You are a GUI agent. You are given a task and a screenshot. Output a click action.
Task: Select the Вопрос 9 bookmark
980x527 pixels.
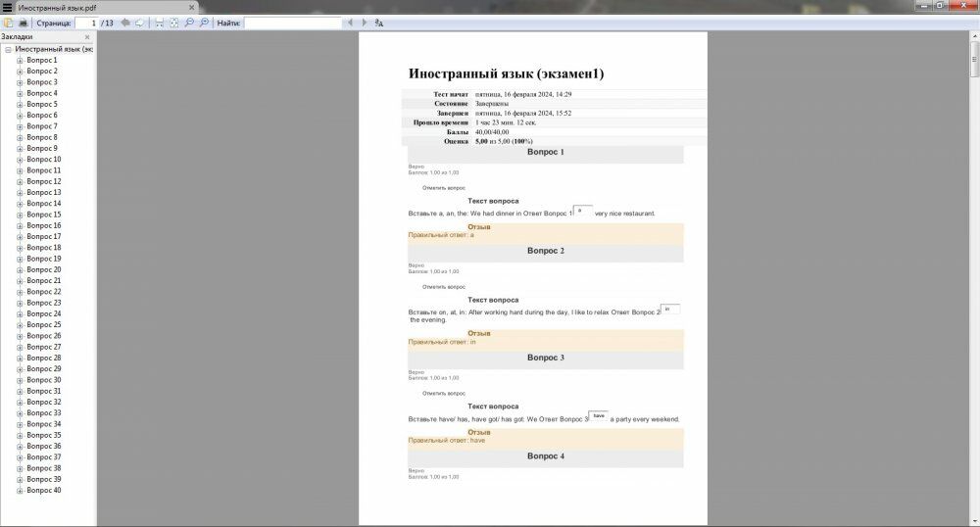pyautogui.click(x=42, y=148)
